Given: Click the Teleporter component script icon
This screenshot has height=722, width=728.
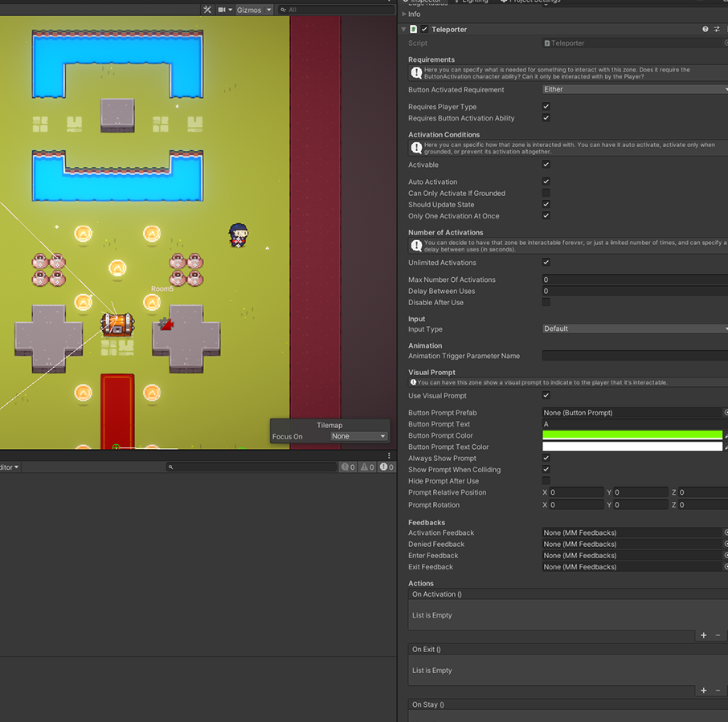Looking at the screenshot, I should (413, 29).
